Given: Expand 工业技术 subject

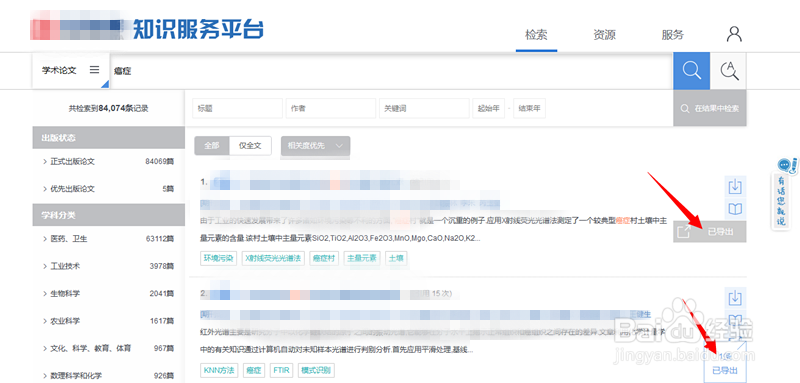Looking at the screenshot, I should pyautogui.click(x=45, y=266).
